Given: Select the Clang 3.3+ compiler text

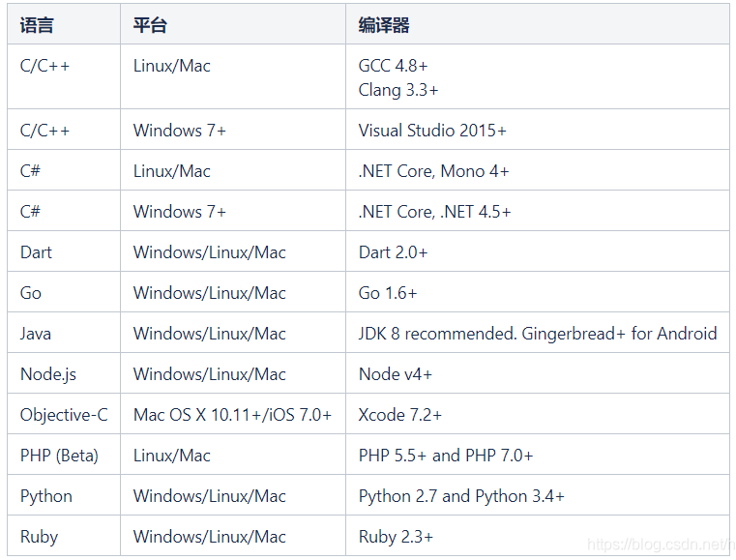Looking at the screenshot, I should [x=397, y=90].
